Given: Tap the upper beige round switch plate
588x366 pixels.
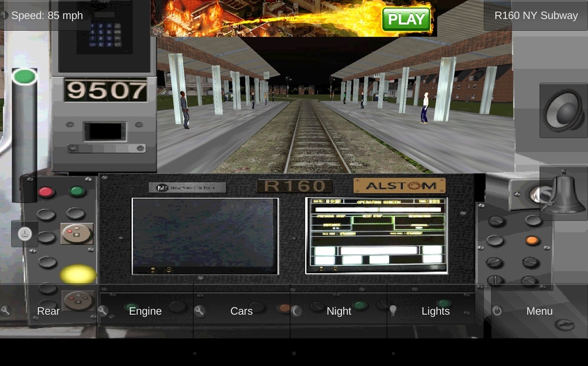Looking at the screenshot, I should [77, 234].
